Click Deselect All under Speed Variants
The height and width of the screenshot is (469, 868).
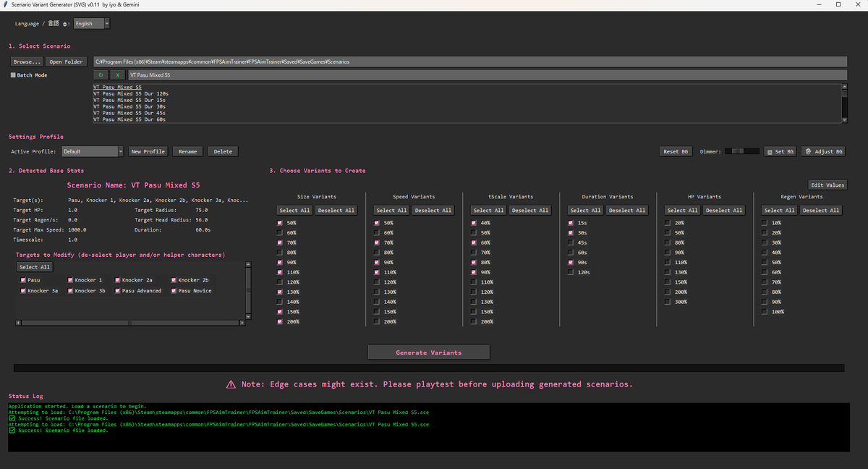[433, 210]
